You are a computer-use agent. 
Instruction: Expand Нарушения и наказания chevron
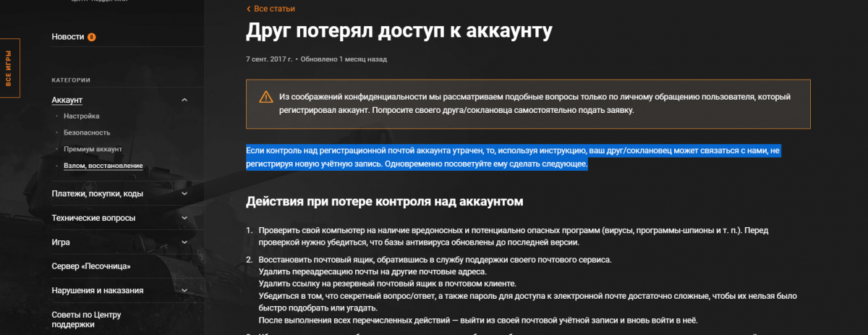point(184,291)
